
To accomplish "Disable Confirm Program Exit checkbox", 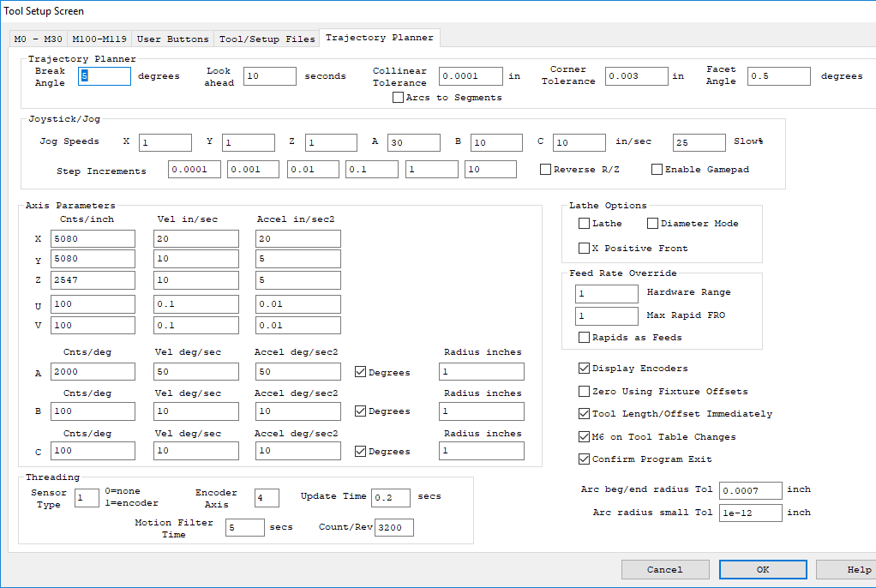I will 584,459.
